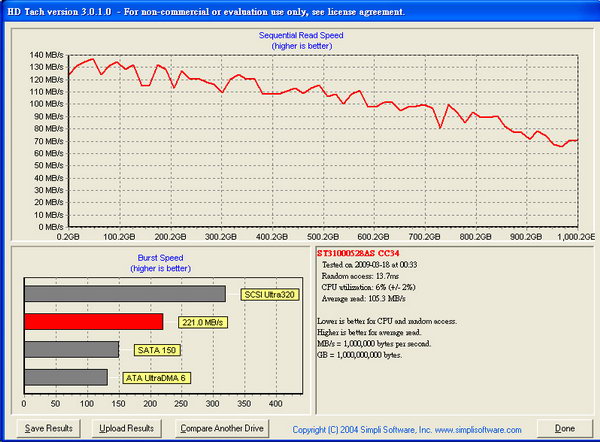
Task: Open Compare Another Drive
Action: [221, 428]
